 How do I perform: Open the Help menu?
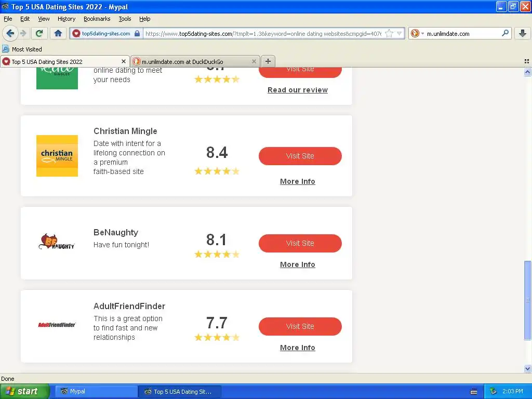coord(145,19)
